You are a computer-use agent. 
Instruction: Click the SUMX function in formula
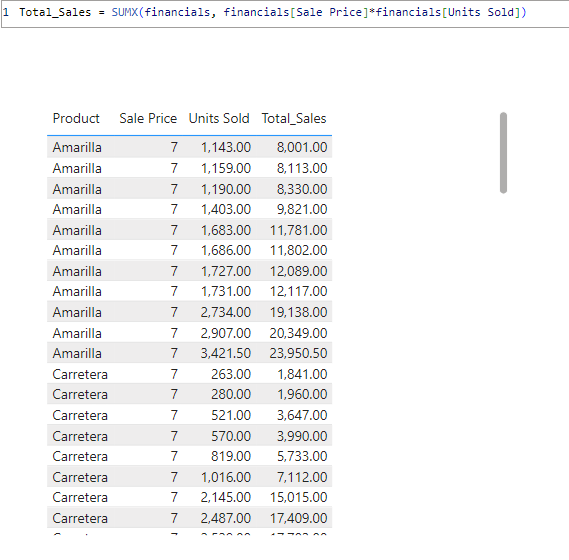[x=124, y=12]
